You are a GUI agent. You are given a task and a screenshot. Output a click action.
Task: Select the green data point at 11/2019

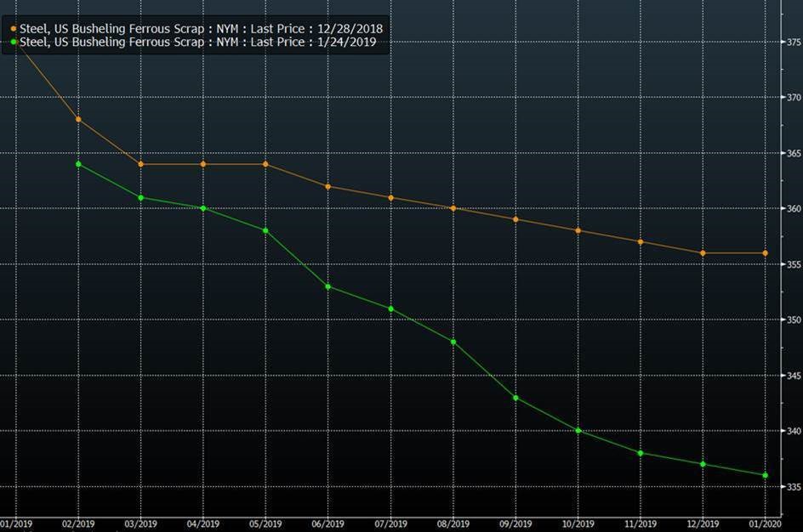click(641, 453)
